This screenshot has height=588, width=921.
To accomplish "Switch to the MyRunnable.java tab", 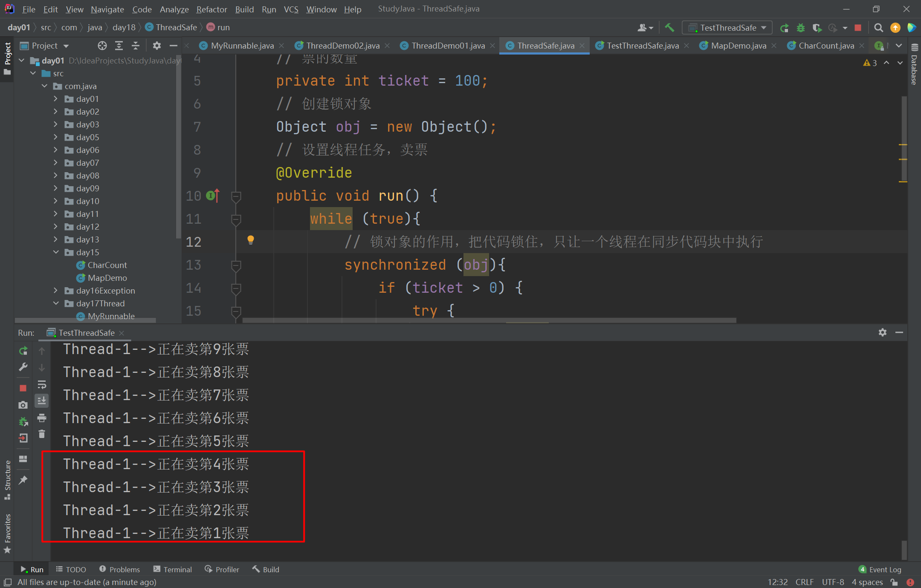I will point(242,46).
